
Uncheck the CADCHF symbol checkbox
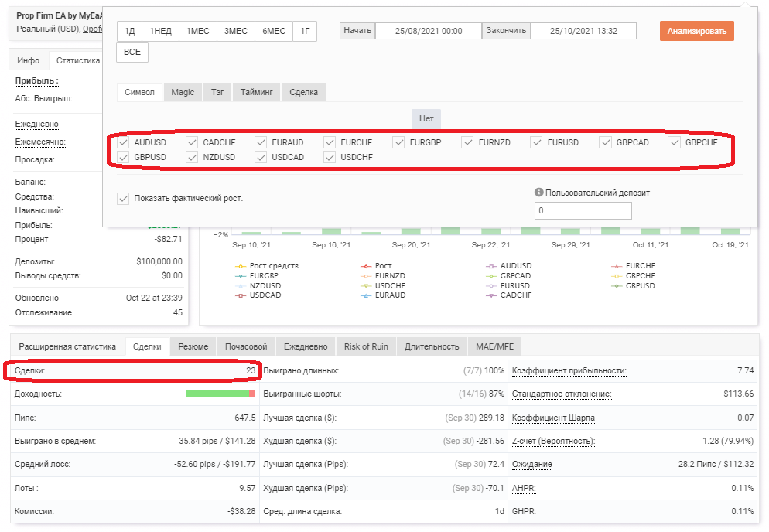[x=192, y=143]
